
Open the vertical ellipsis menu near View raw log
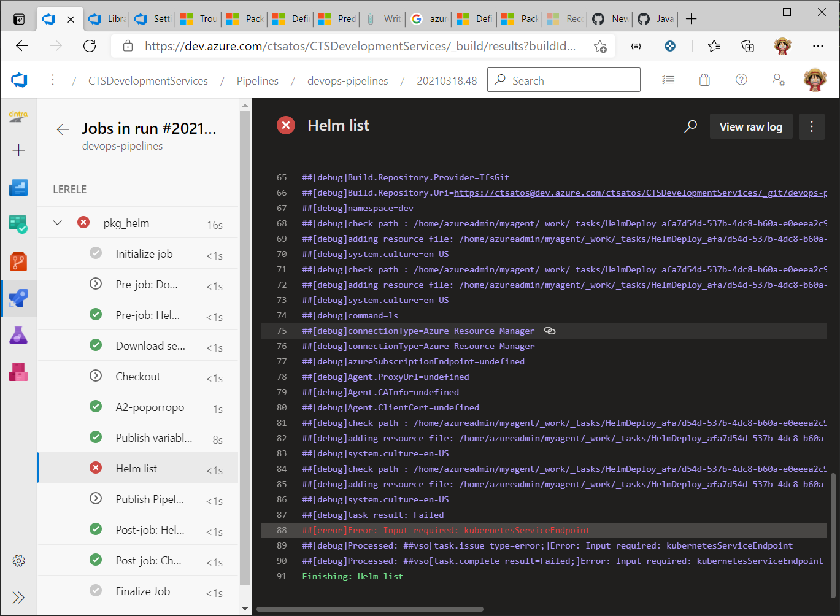[x=811, y=126]
